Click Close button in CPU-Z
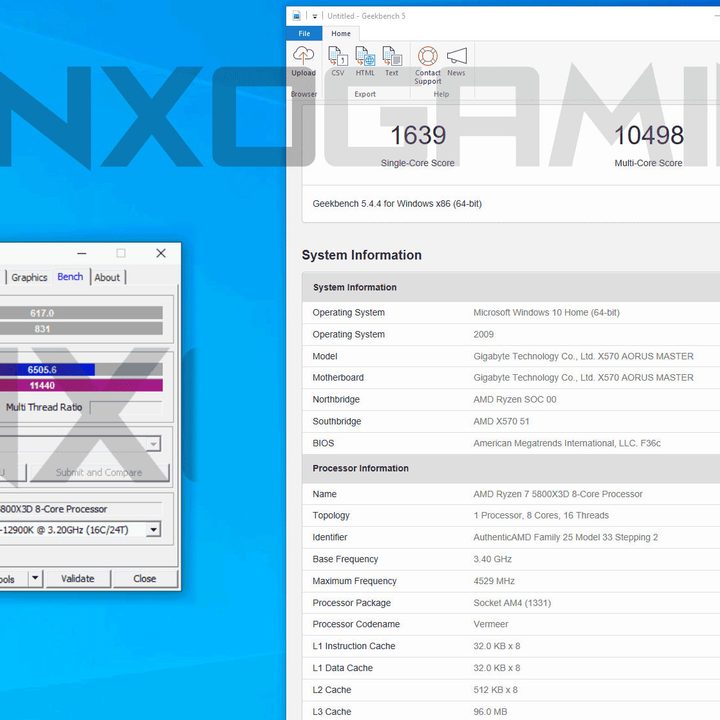Image resolution: width=720 pixels, height=720 pixels. [x=145, y=579]
